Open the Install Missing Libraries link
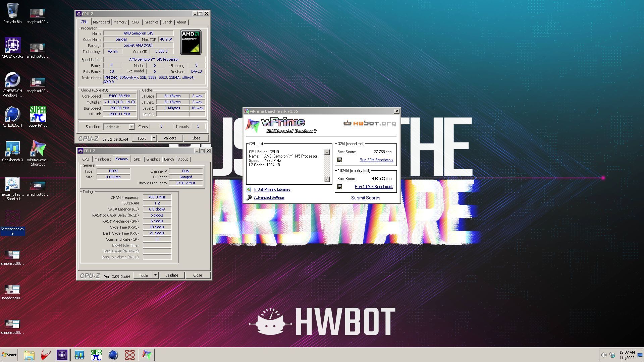This screenshot has height=362, width=644. [x=272, y=189]
